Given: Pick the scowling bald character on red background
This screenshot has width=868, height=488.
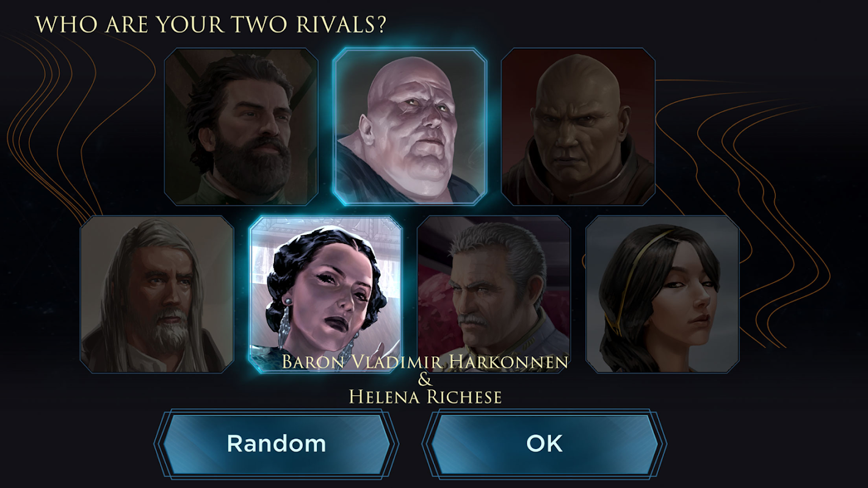Looking at the screenshot, I should click(578, 127).
